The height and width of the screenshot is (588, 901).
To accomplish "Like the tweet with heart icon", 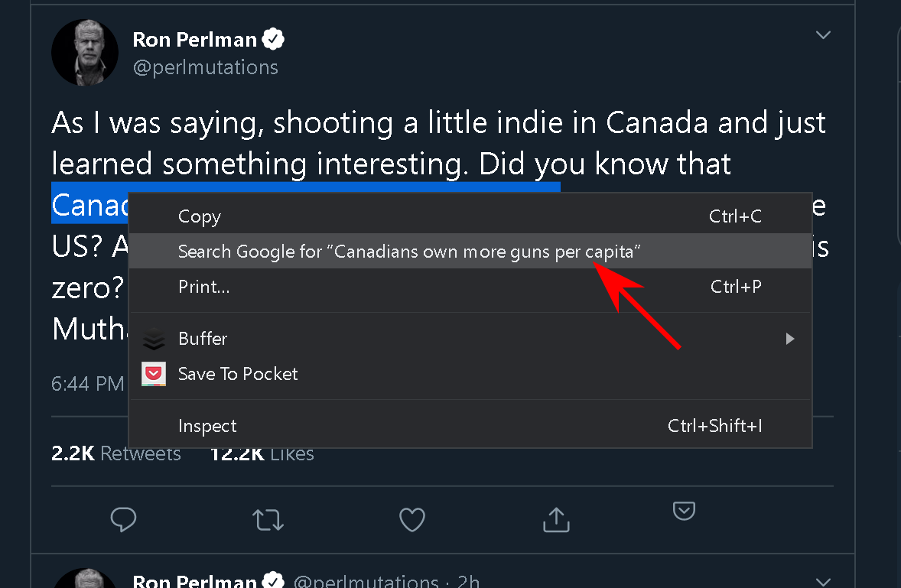I will tap(412, 520).
